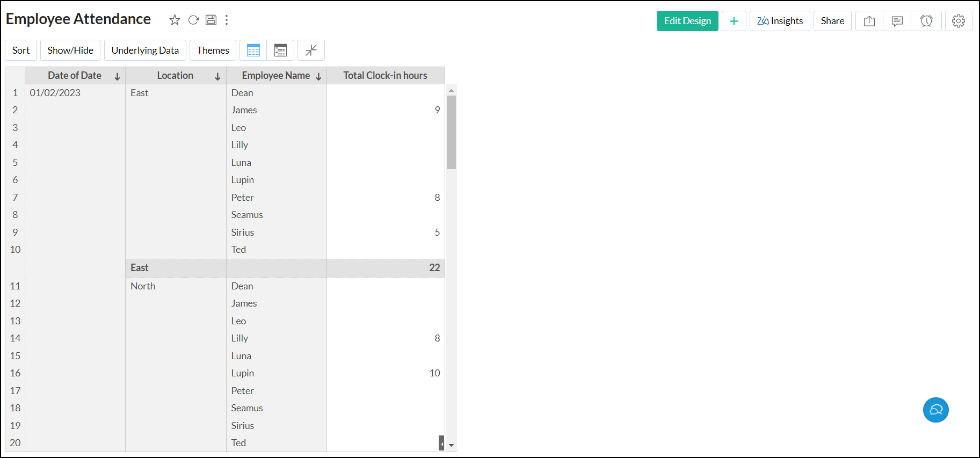Viewport: 980px width, 458px height.
Task: Click the refresh report icon
Action: pyautogui.click(x=193, y=20)
